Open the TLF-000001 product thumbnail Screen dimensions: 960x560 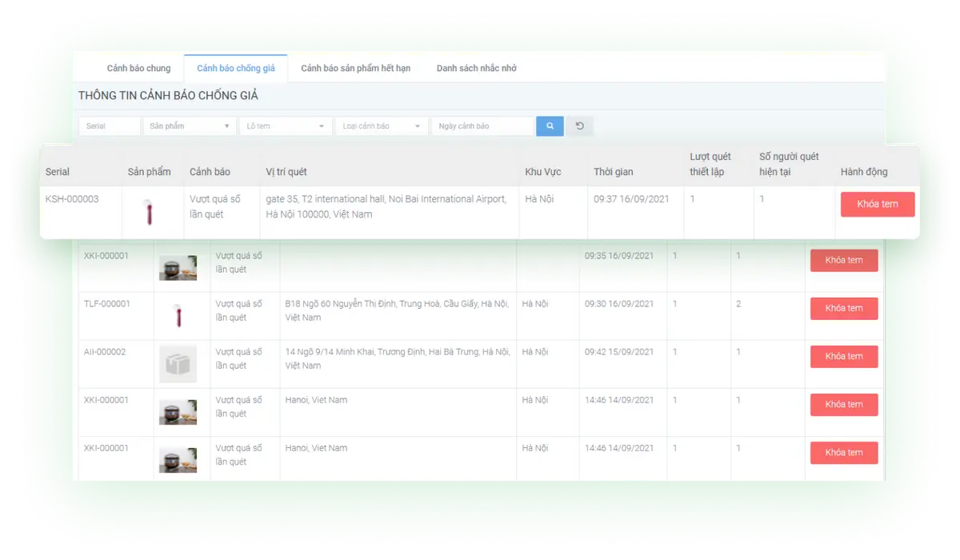[178, 315]
